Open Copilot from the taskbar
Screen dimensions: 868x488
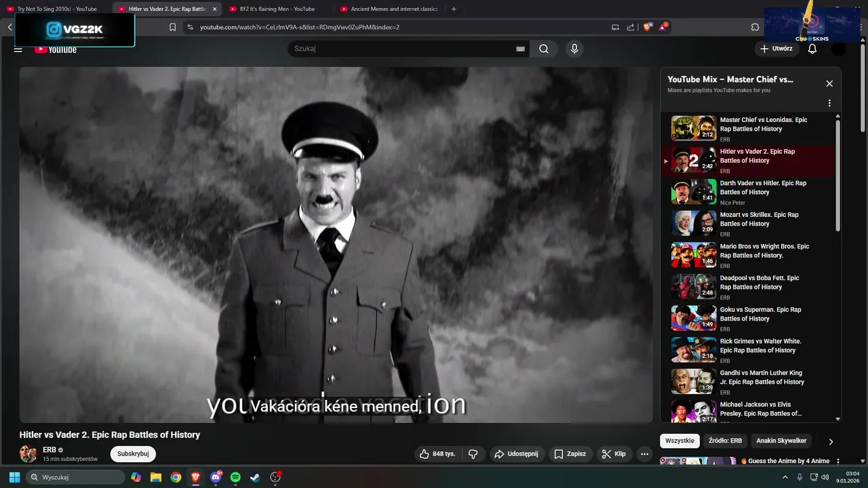tap(136, 477)
